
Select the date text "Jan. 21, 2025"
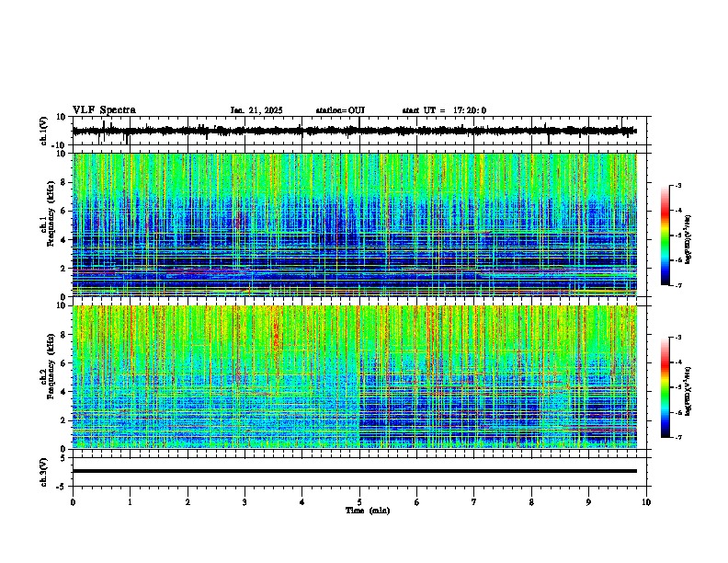pos(256,110)
